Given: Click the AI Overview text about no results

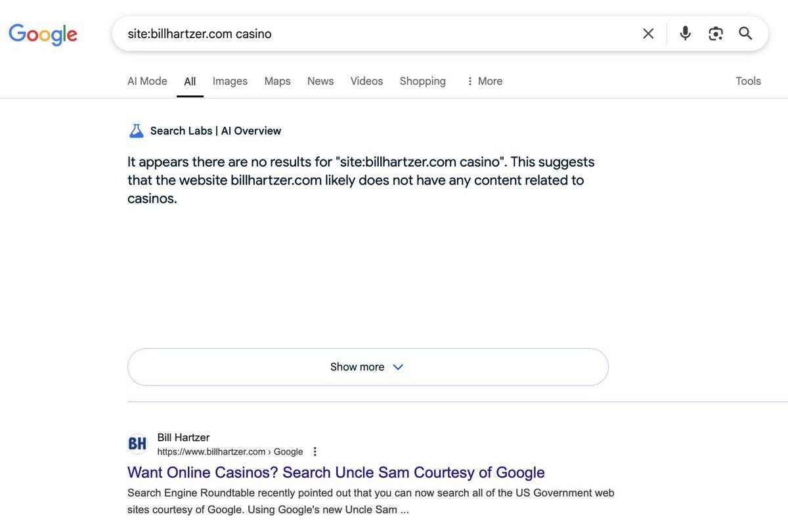Looking at the screenshot, I should tap(361, 180).
